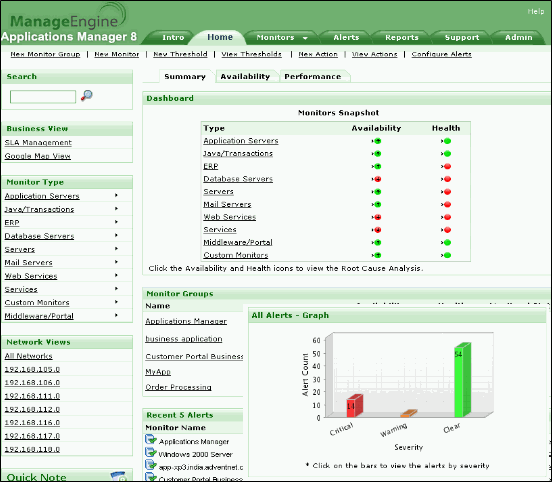Open Order Processing monitor group
Image resolution: width=552 pixels, height=482 pixels.
pos(178,387)
